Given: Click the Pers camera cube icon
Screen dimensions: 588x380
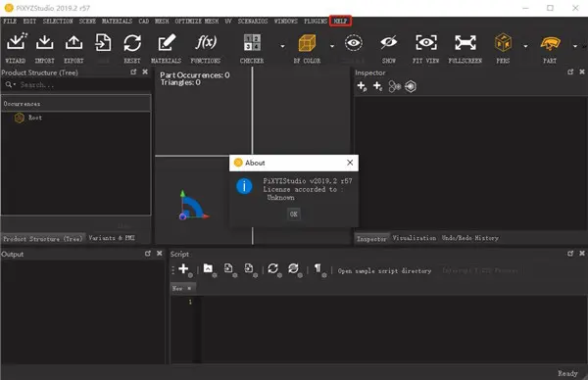Looking at the screenshot, I should click(x=503, y=42).
